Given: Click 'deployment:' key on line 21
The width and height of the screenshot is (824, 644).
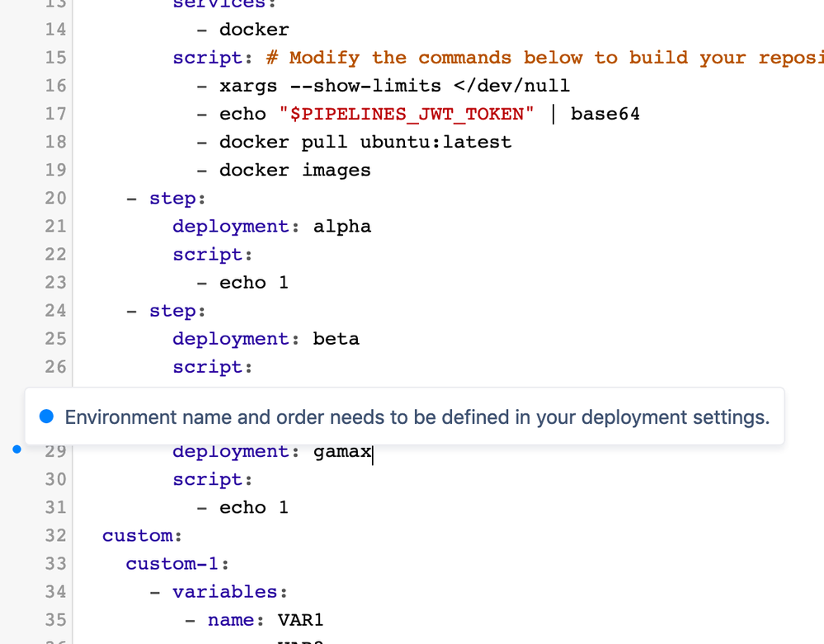Looking at the screenshot, I should click(x=236, y=227).
